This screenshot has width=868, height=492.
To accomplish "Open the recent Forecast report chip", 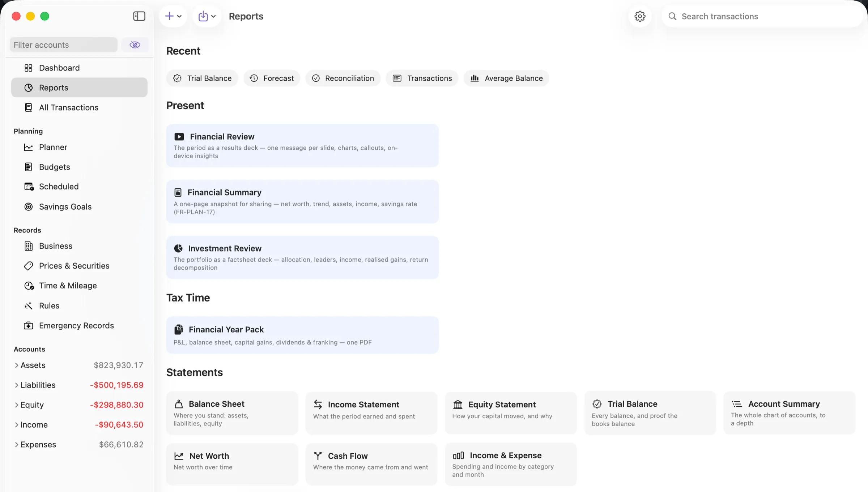I will pos(272,78).
